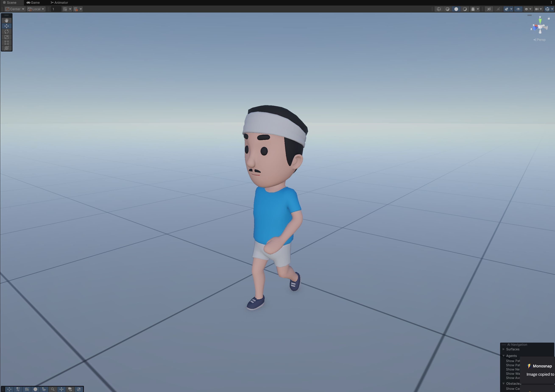Click the blue Z axis cone on gizmo
Viewport: 555px width, 392px height.
tap(535, 29)
